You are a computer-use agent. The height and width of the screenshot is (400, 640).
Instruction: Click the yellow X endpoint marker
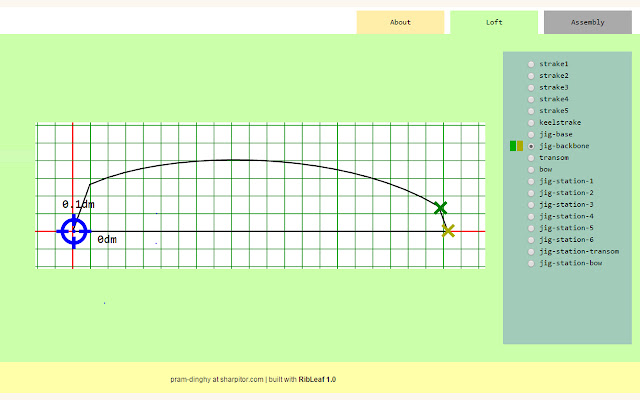(448, 231)
